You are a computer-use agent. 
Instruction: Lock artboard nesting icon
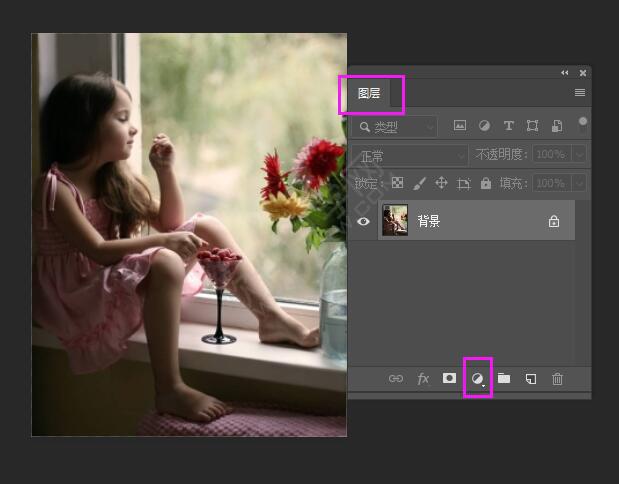tap(463, 184)
